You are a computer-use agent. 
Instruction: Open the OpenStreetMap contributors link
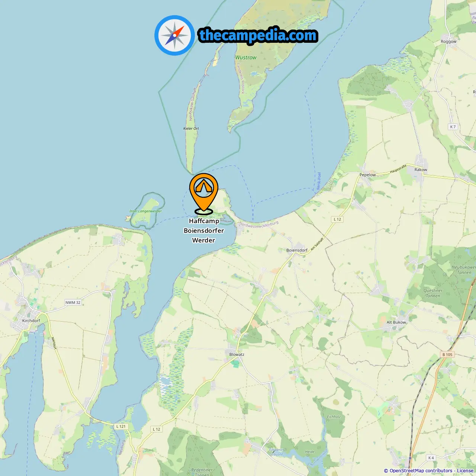pos(421,470)
